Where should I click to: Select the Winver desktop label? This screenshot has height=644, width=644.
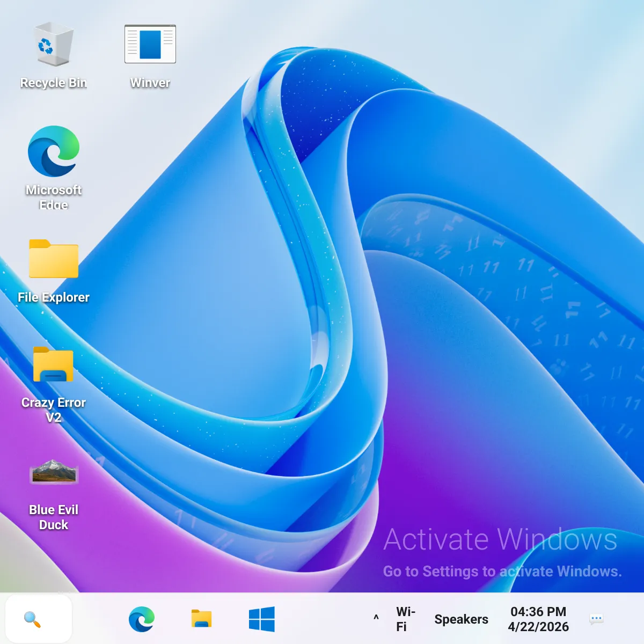click(150, 82)
